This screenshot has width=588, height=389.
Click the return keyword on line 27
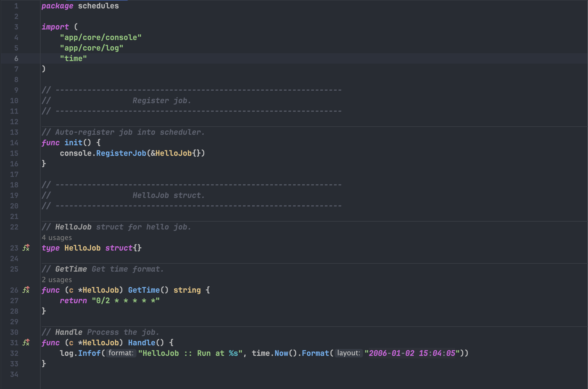(x=73, y=301)
